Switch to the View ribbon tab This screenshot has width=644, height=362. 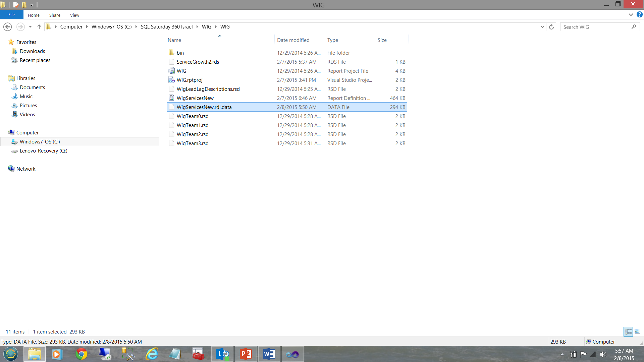[x=74, y=15]
